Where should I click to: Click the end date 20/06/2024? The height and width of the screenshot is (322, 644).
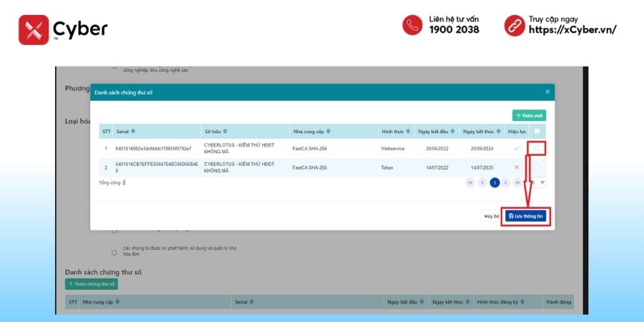pos(482,149)
